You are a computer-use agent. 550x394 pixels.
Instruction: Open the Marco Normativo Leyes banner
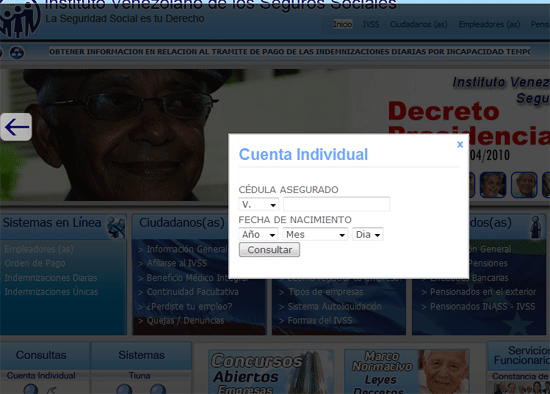[407, 372]
